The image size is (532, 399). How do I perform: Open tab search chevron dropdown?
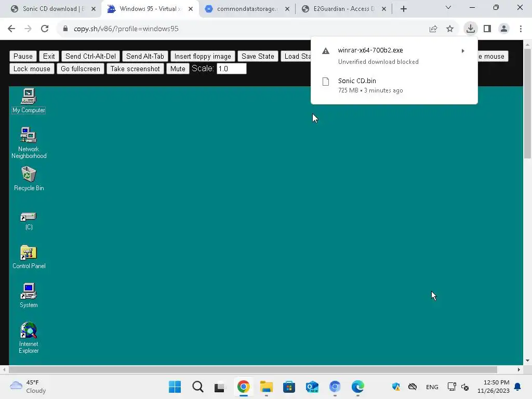448,7
